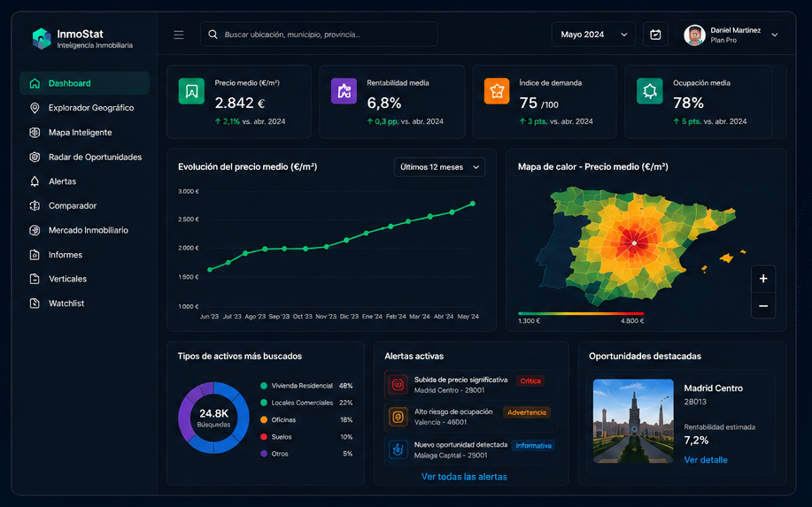Click Ver detalle link for Madrid Centro

(706, 460)
